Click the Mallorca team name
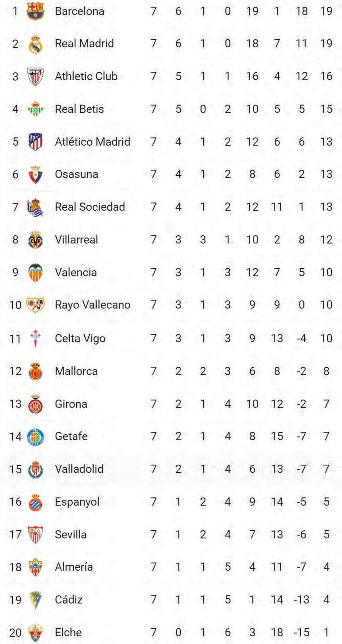 pos(76,371)
